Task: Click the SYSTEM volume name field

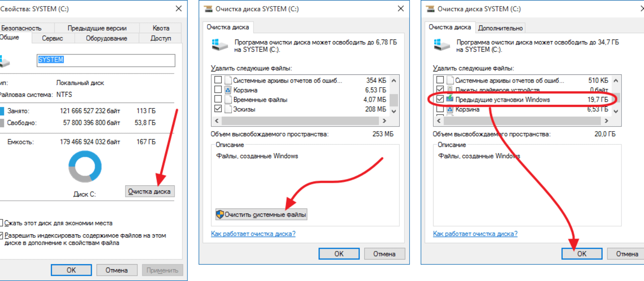Action: (106, 60)
